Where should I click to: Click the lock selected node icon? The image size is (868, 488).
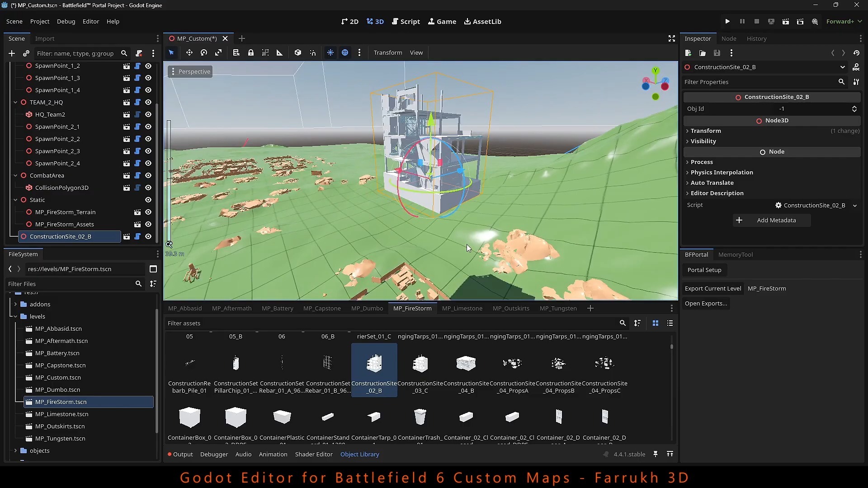coord(251,53)
